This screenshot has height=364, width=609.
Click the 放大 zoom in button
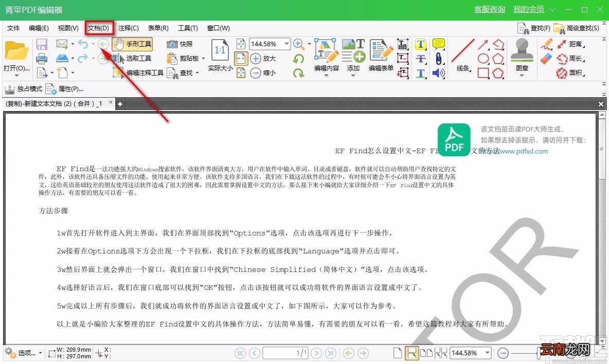[x=263, y=59]
